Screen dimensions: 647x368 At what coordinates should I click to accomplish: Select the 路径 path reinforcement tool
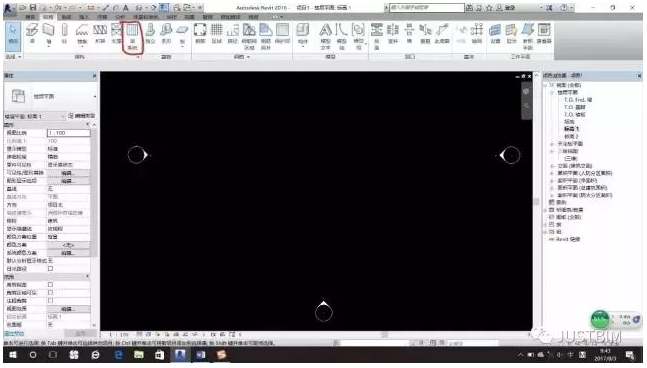(233, 33)
